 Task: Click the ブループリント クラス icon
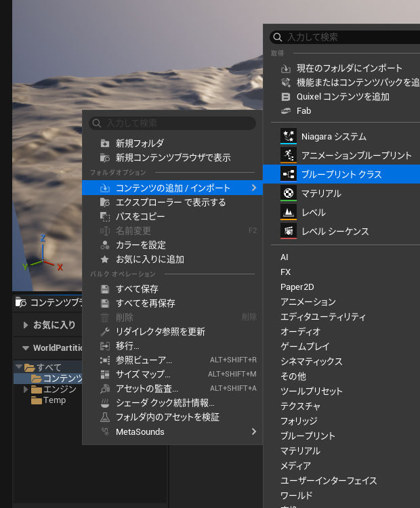pos(289,174)
